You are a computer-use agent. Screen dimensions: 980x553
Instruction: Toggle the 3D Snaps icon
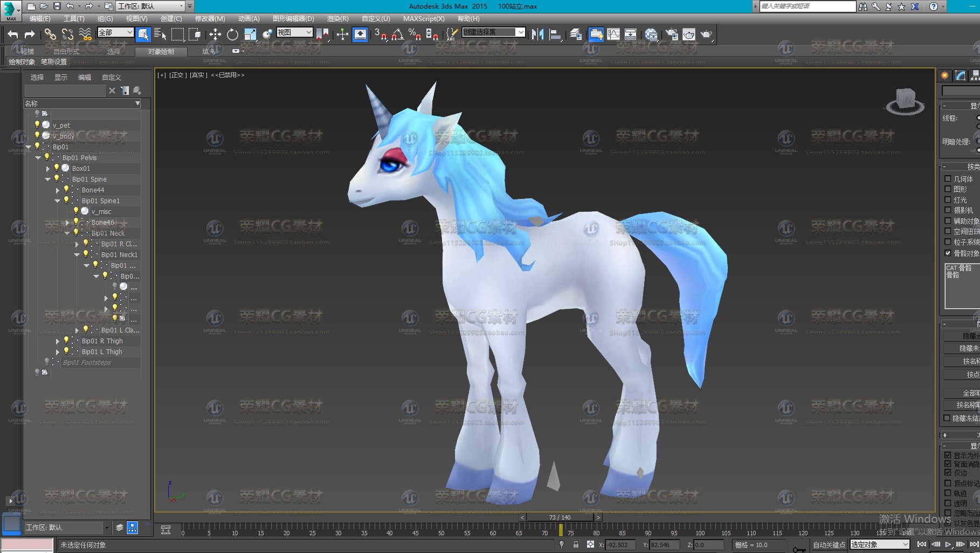[381, 34]
